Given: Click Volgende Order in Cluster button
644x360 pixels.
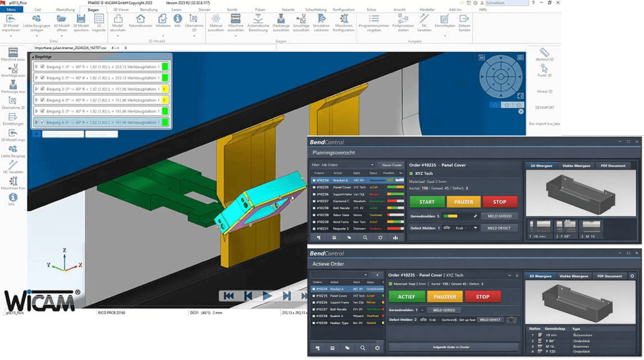Looking at the screenshot, I should click(x=451, y=347).
